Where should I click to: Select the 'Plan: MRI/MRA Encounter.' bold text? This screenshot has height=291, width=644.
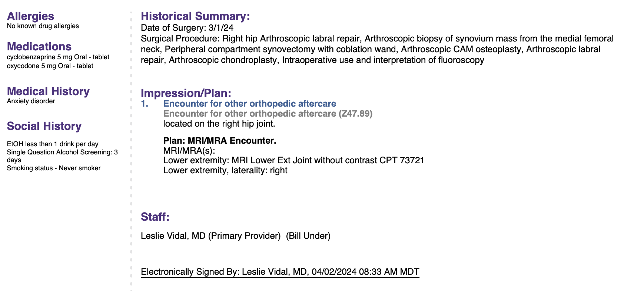220,141
